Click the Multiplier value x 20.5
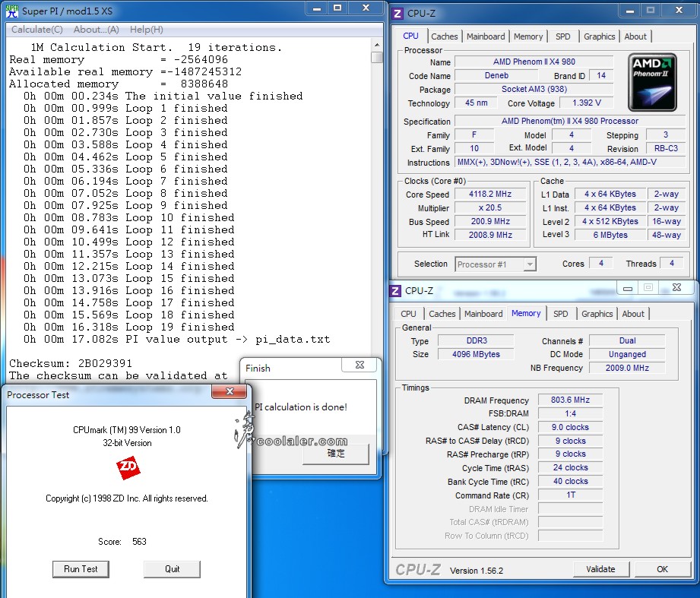This screenshot has width=700, height=598. pos(489,208)
